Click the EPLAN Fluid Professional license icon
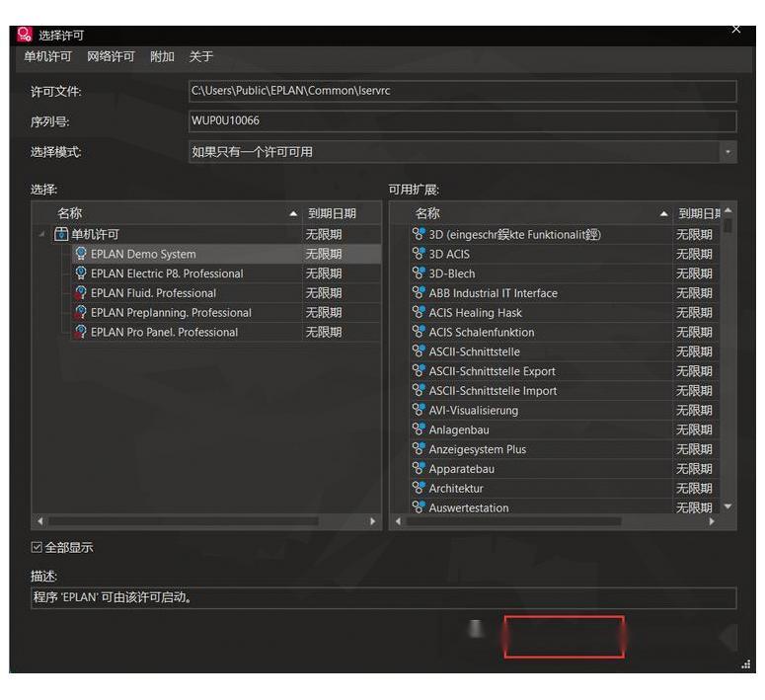The image size is (765, 700). coord(81,293)
